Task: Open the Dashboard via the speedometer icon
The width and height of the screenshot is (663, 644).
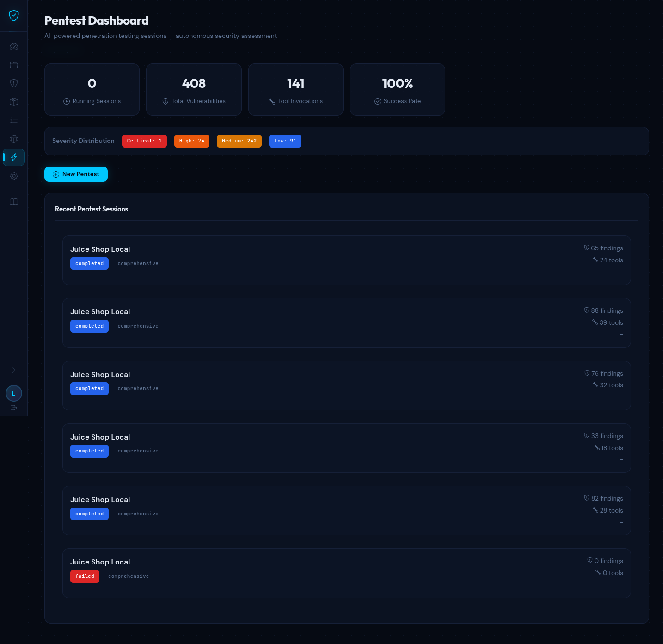Action: coord(14,46)
